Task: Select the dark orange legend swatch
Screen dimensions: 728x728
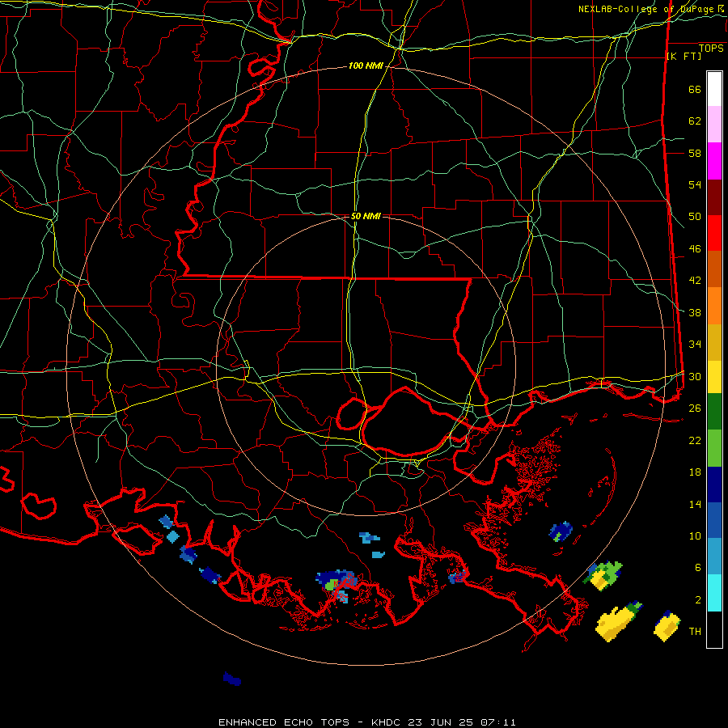Action: tap(714, 269)
